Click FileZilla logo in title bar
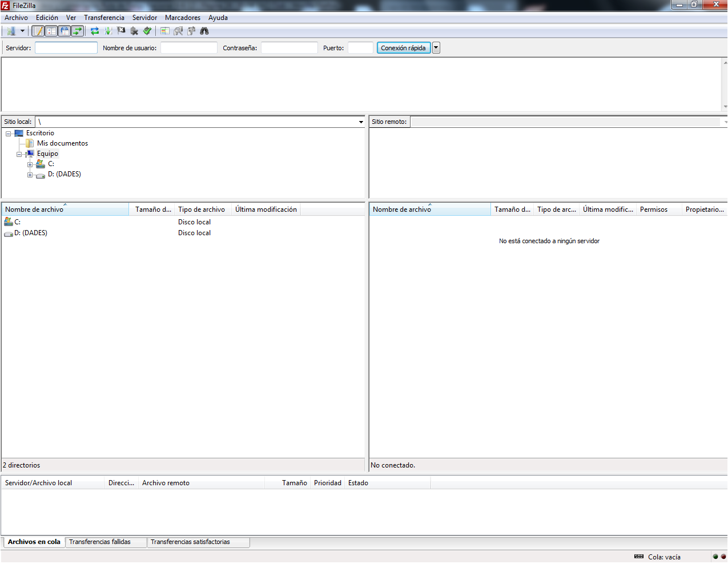The width and height of the screenshot is (728, 564). coord(6,6)
